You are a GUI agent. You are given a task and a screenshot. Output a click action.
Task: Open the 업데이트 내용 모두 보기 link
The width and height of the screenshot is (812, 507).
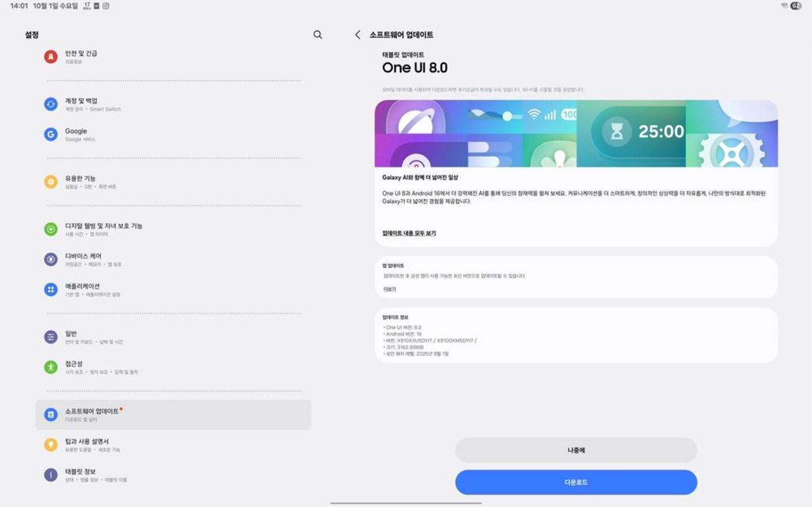[409, 233]
